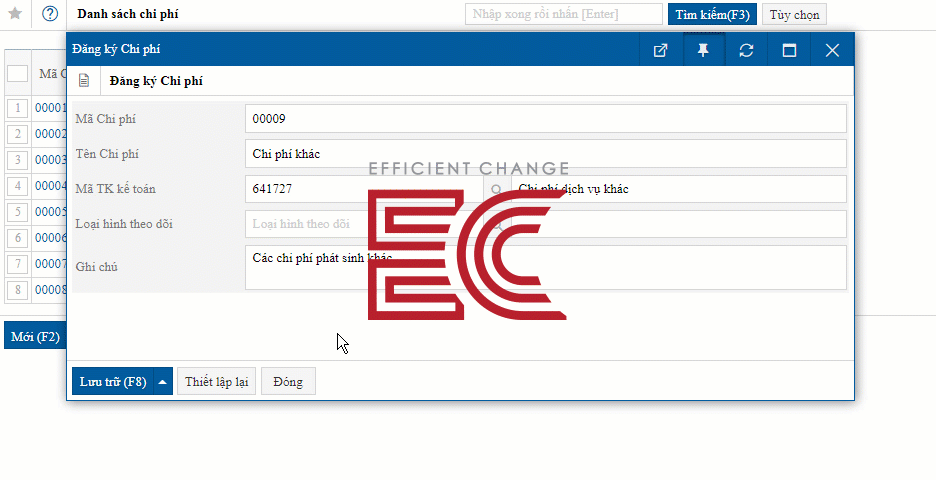Close the Đăng ký Chi phí dialog

point(832,50)
